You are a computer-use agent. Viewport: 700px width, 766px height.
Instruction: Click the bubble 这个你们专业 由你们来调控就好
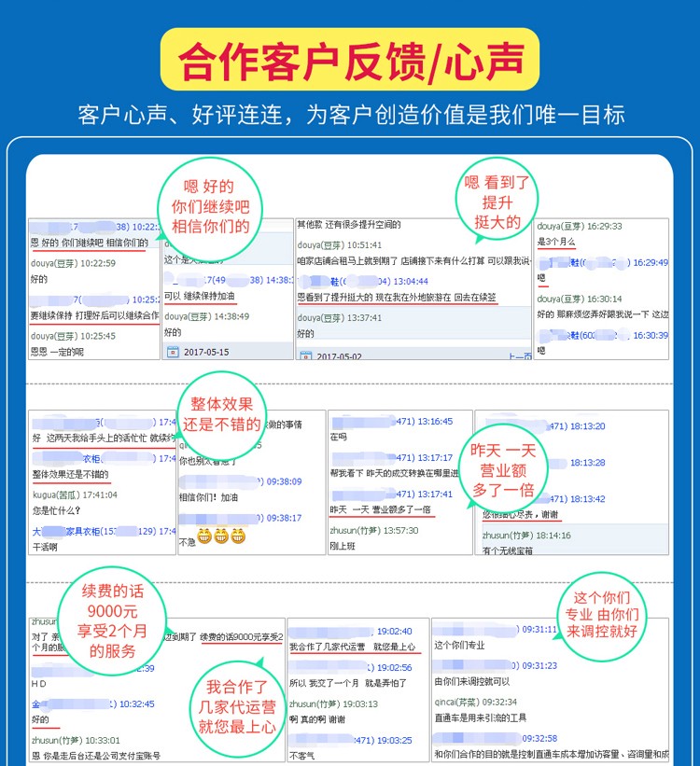pyautogui.click(x=601, y=615)
